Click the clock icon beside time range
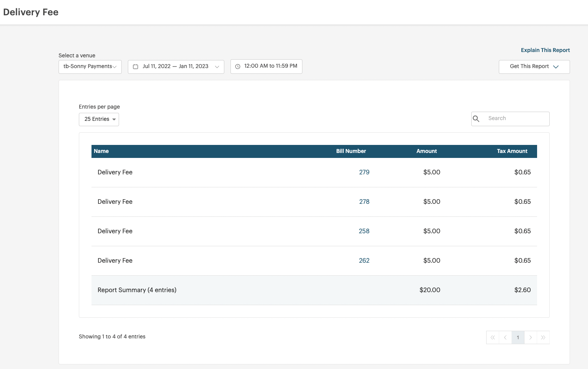588x369 pixels. pyautogui.click(x=238, y=66)
